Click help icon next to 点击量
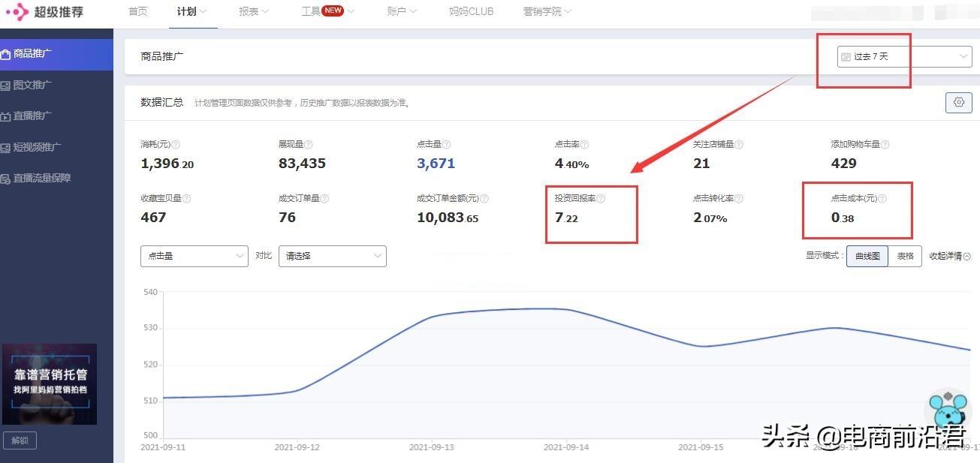This screenshot has height=463, width=980. click(x=447, y=145)
